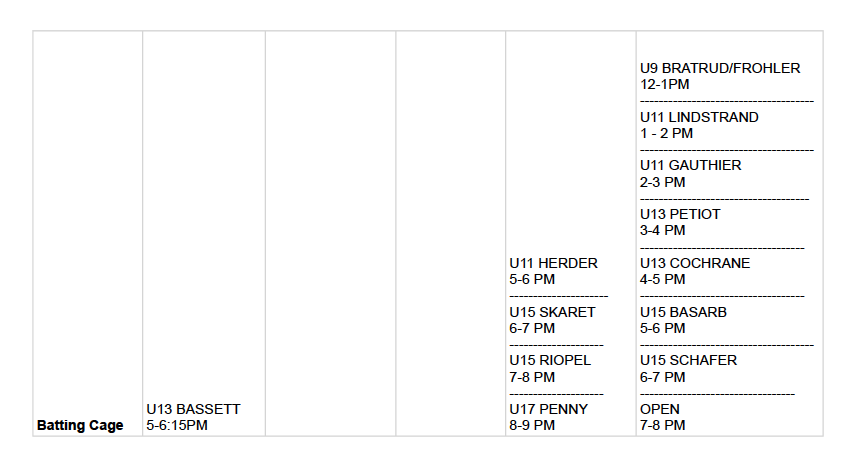This screenshot has height=476, width=866.
Task: Select the U9 BRATRUD/FROHLER entry
Action: click(x=720, y=68)
